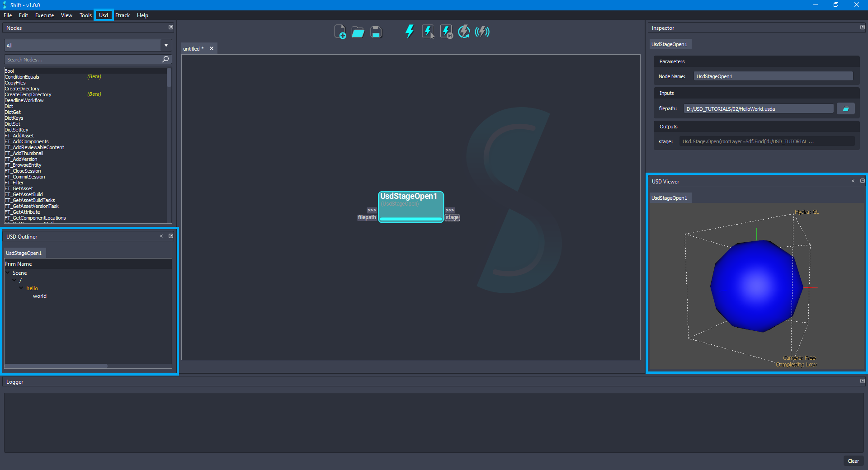Collapse the hello prim in USD Outliner
The height and width of the screenshot is (470, 868).
pos(20,288)
